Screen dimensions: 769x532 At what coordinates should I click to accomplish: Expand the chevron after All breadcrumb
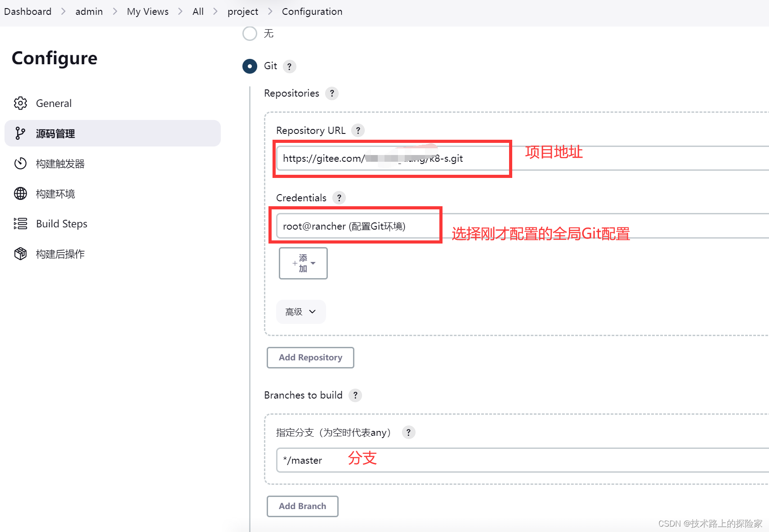(215, 12)
